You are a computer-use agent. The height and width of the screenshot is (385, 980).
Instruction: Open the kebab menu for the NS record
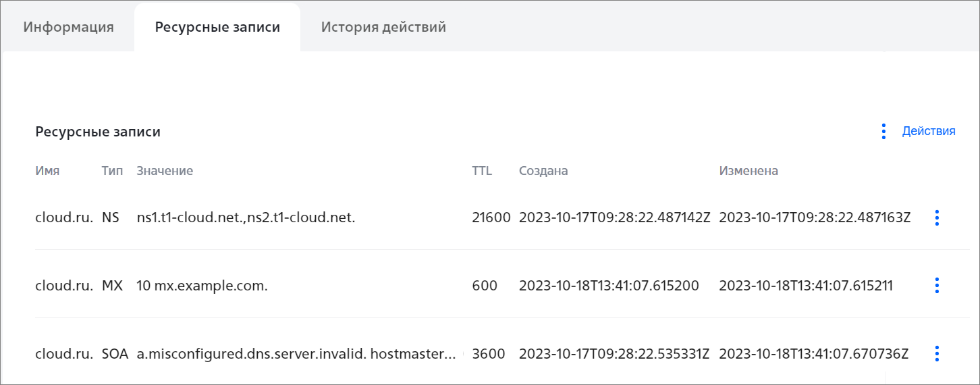936,217
